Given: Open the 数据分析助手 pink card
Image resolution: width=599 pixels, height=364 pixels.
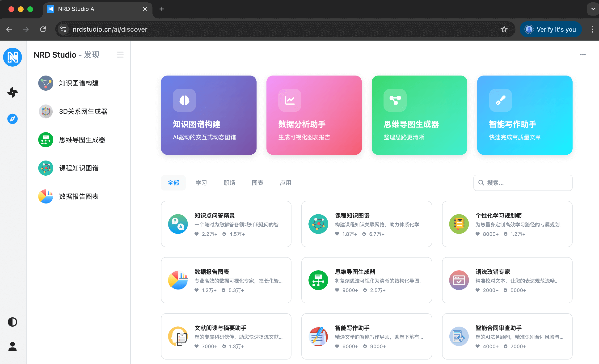Looking at the screenshot, I should (314, 115).
